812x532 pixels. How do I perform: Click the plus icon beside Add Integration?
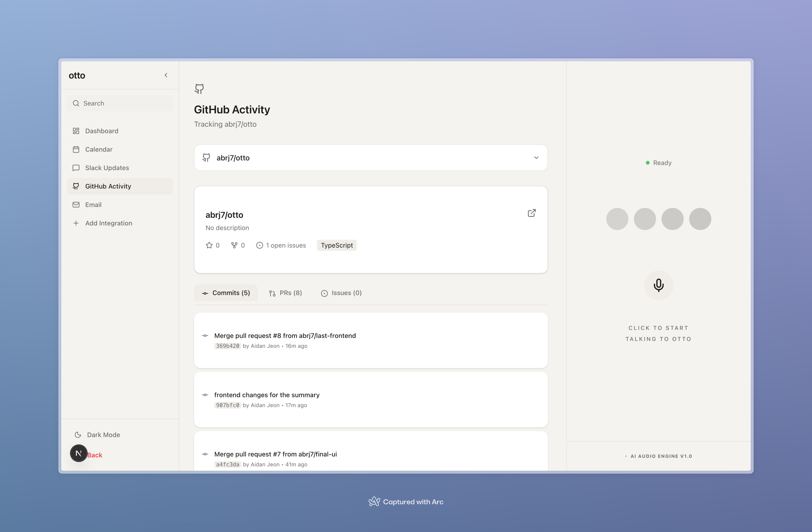76,223
